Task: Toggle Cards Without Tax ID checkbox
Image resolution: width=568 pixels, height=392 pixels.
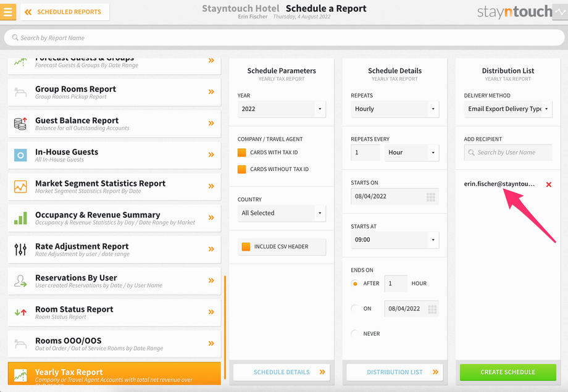Action: 241,169
